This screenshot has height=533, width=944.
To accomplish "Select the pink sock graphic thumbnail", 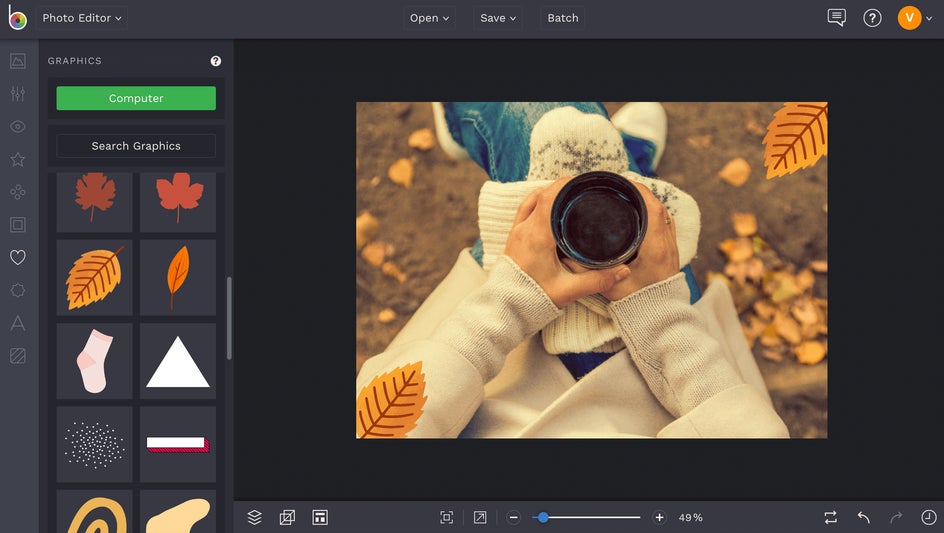I will (94, 361).
